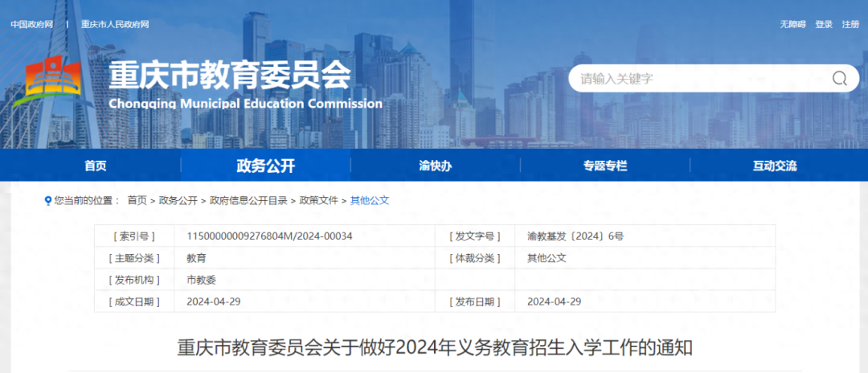The image size is (868, 373).
Task: Go to 首页 in the breadcrumb
Action: coord(137,201)
